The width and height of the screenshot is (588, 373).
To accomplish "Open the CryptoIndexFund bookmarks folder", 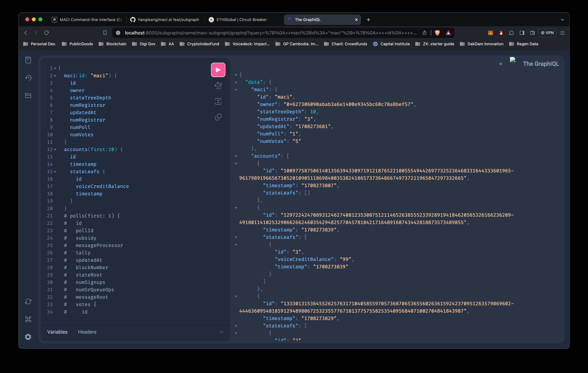I will 199,44.
